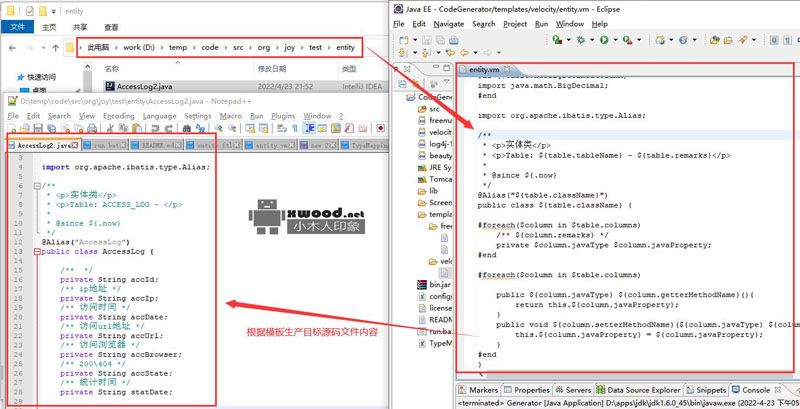The height and width of the screenshot is (409, 800).
Task: Collapse code fold at line 6
Action: (x=37, y=186)
